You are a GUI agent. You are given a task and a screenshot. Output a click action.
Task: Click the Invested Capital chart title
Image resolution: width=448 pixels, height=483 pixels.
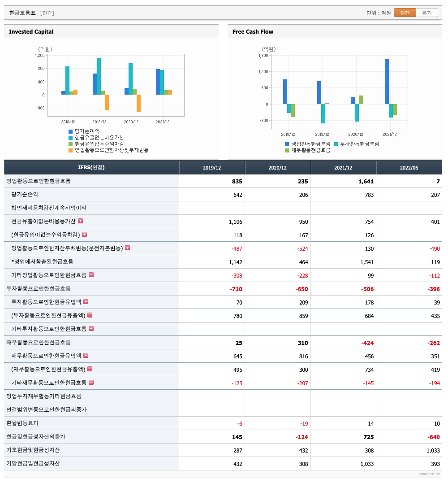(x=31, y=31)
